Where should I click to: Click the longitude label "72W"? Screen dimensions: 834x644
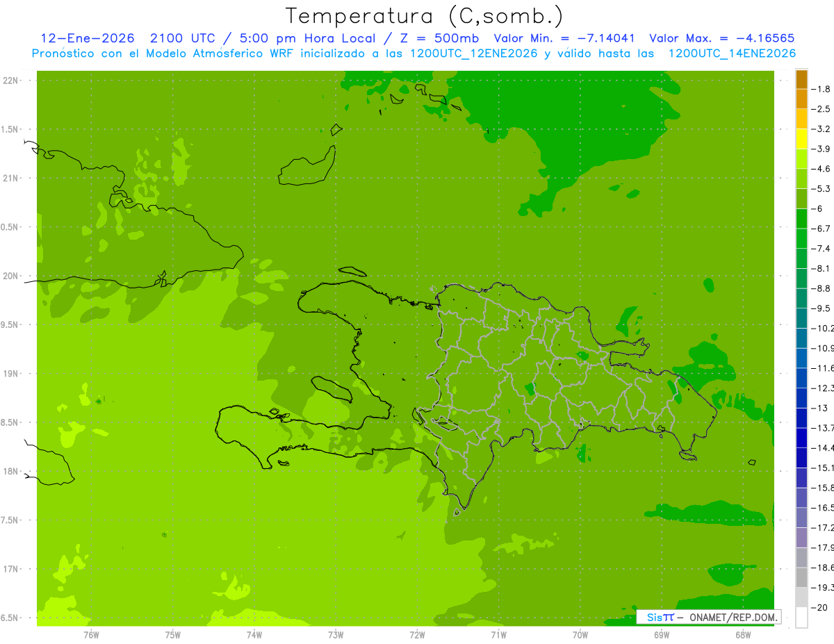(417, 634)
